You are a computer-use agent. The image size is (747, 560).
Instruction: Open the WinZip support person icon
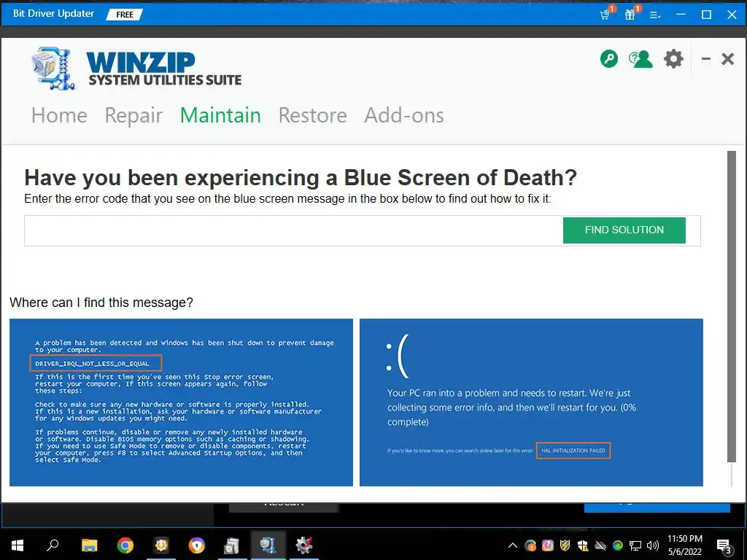(640, 59)
